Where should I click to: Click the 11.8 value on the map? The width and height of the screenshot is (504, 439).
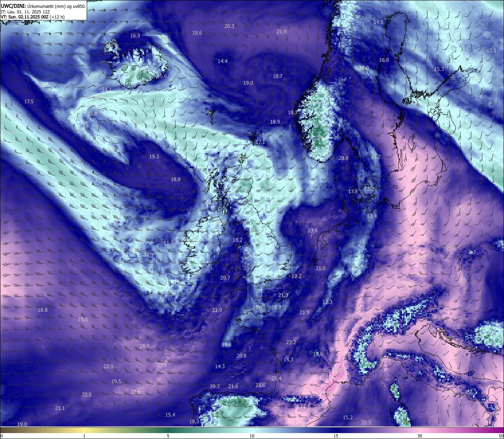[226, 345]
